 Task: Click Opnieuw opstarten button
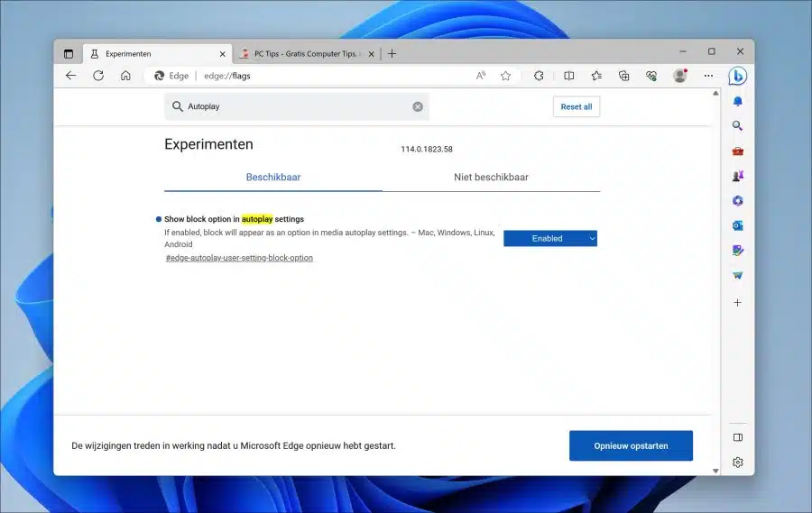631,445
